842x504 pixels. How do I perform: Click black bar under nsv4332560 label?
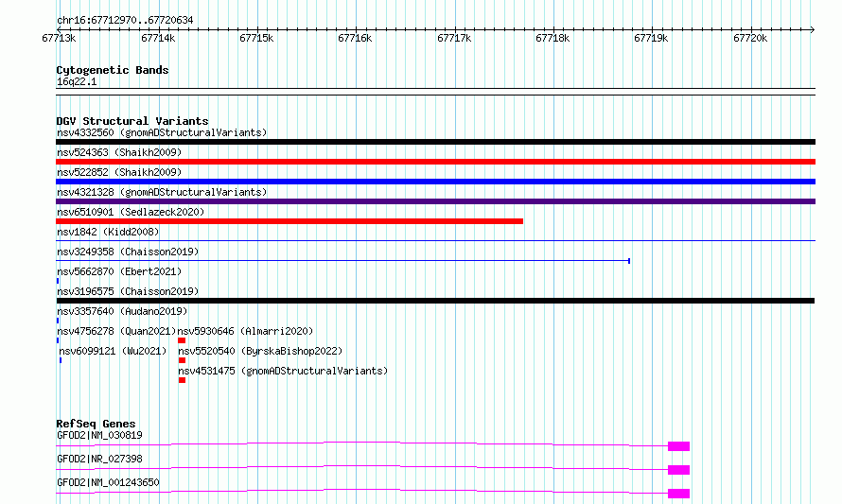tap(435, 142)
